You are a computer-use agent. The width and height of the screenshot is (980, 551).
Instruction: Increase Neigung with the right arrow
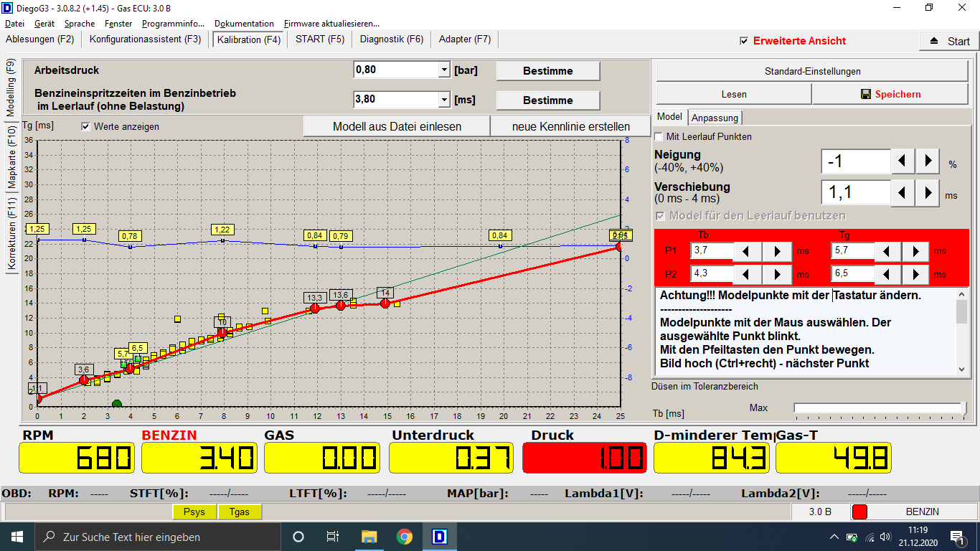(x=928, y=161)
